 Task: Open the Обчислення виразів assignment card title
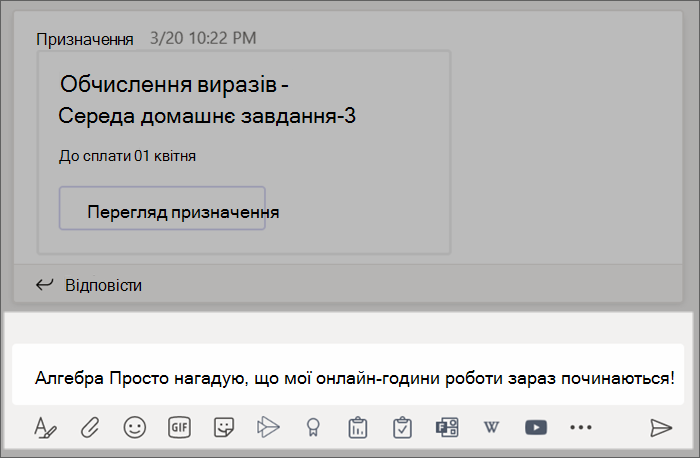[x=174, y=84]
